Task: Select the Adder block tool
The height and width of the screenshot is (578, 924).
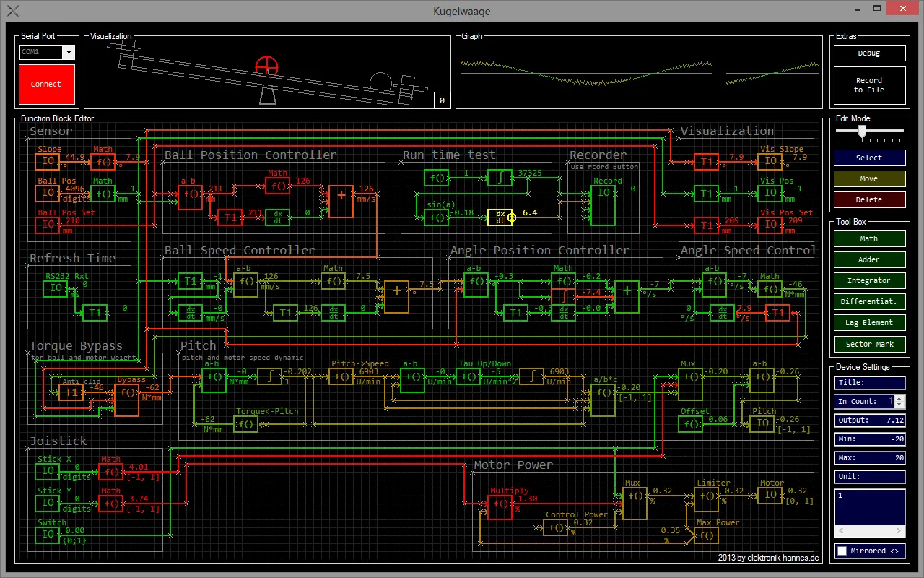Action: click(868, 259)
